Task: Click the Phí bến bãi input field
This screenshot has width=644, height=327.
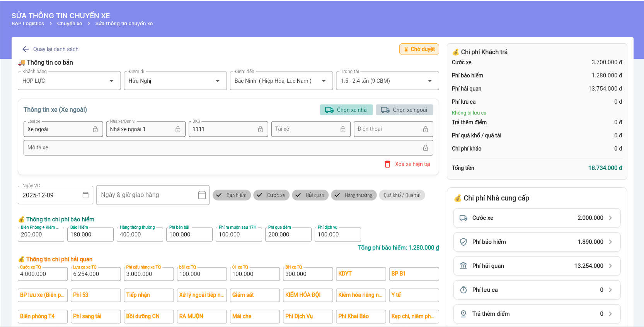Action: click(189, 235)
